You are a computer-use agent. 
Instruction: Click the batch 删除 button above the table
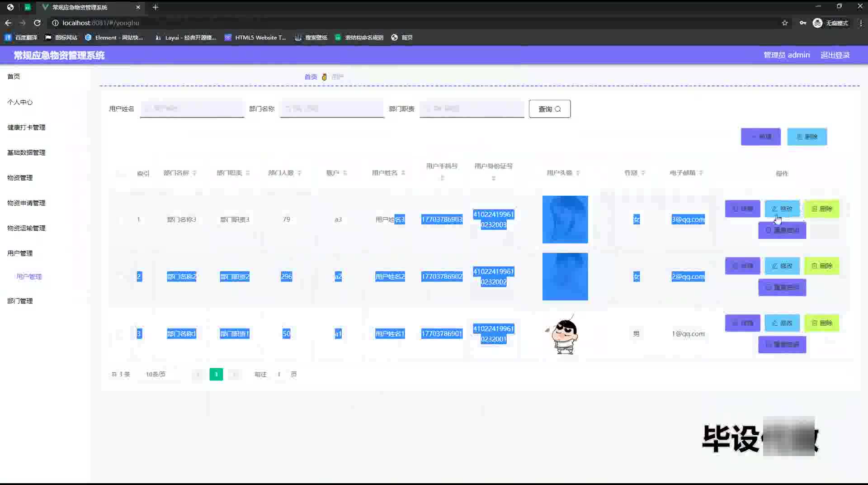coord(807,137)
